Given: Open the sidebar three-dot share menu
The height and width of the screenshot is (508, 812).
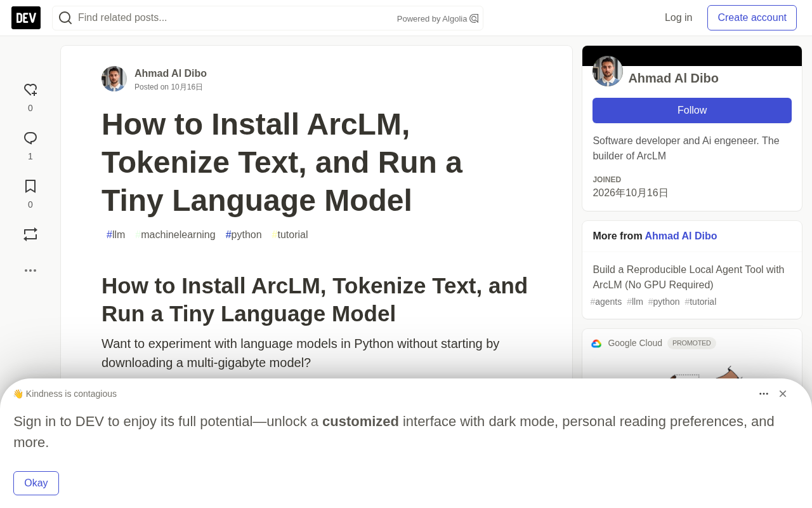Looking at the screenshot, I should click(x=30, y=271).
